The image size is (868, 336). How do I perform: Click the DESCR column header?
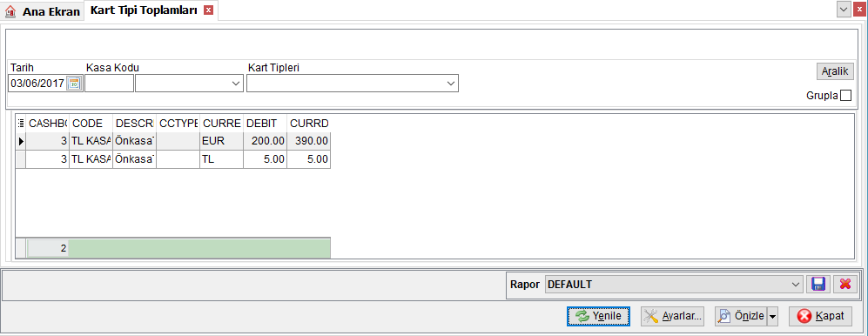pyautogui.click(x=135, y=123)
